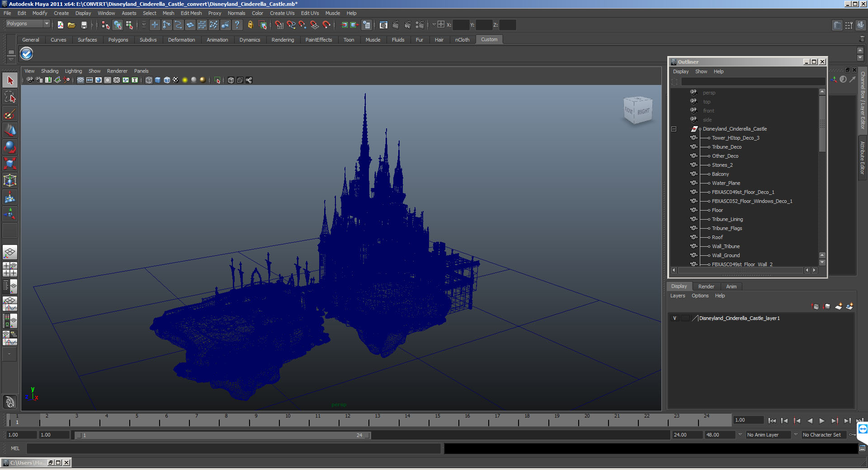Toggle smooth shade all blue cube

(x=158, y=80)
